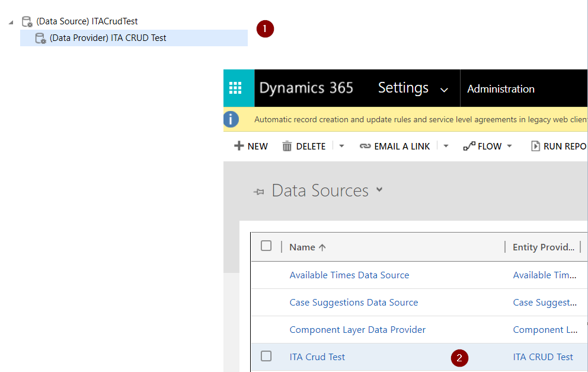Click the Name column header
This screenshot has width=588, height=372.
[302, 247]
